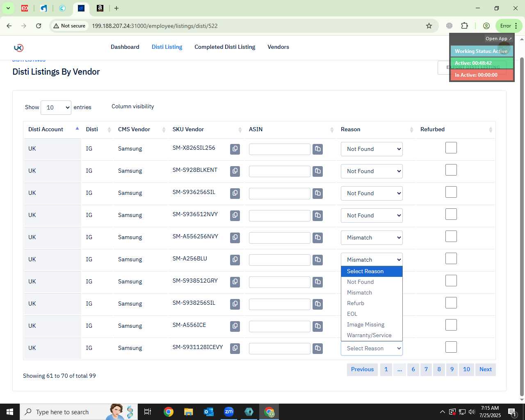
Task: Open Reason dropdown for SM-S936512NVY
Action: [x=372, y=215]
